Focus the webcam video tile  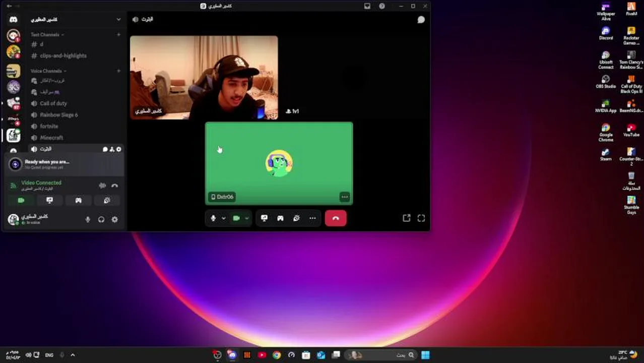tap(204, 77)
